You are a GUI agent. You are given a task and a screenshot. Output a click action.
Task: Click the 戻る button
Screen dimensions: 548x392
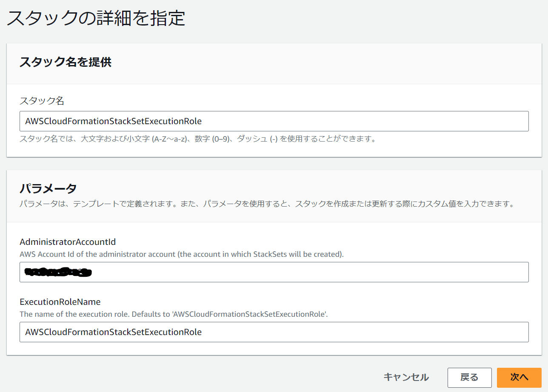click(x=469, y=378)
